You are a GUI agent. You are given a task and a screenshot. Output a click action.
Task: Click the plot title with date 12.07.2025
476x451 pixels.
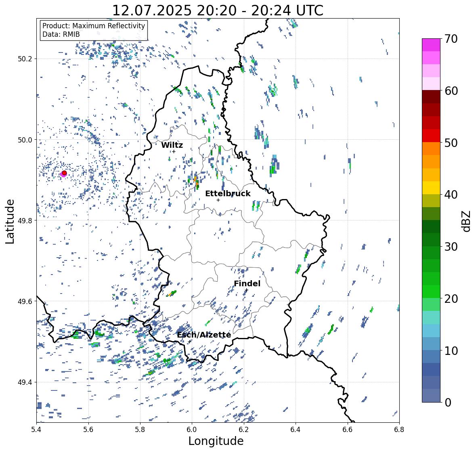coord(218,10)
